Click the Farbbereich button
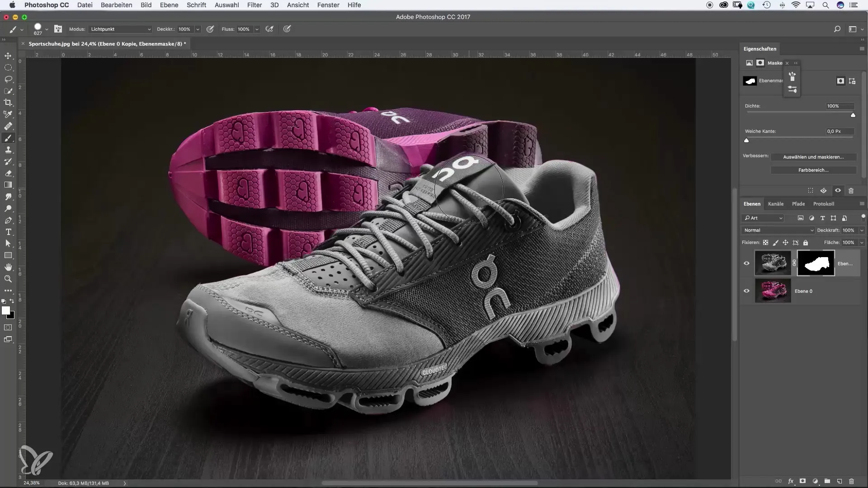 pos(813,170)
